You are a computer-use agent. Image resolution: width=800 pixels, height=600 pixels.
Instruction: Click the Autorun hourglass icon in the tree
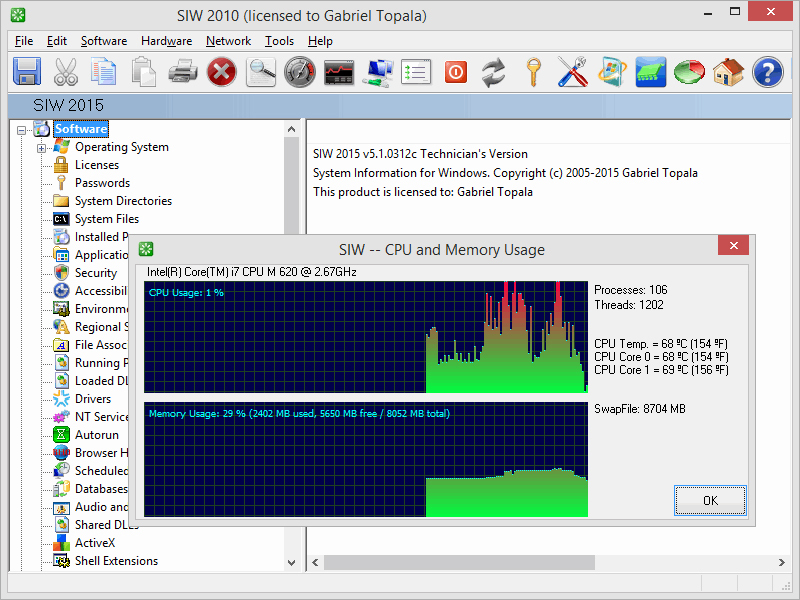tap(61, 435)
